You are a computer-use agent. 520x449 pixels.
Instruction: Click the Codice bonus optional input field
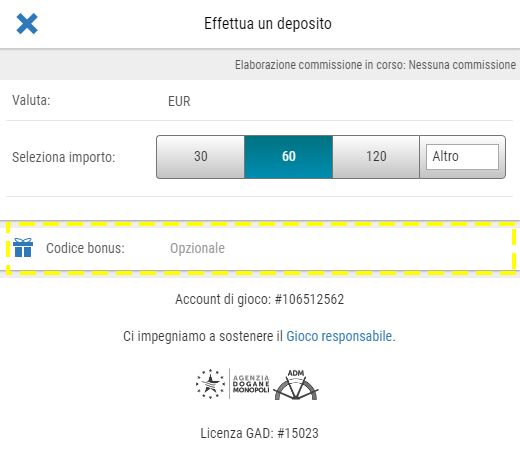click(340, 248)
